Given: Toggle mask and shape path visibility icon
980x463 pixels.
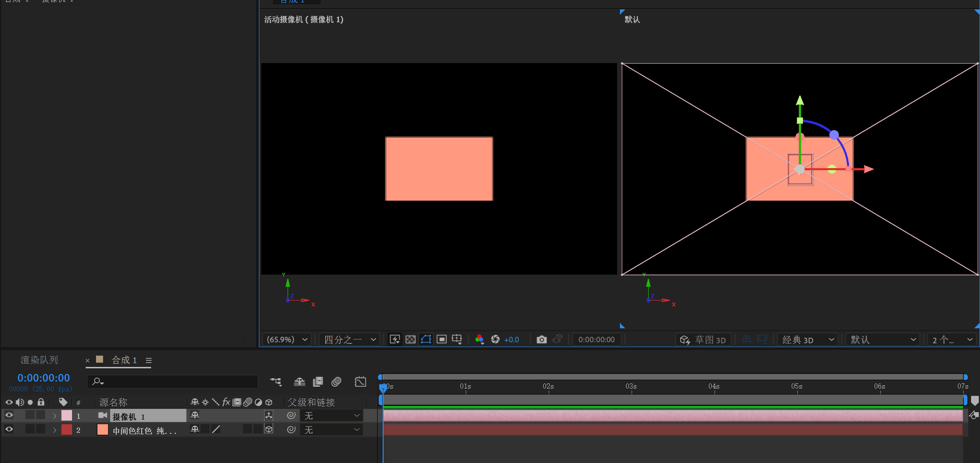Looking at the screenshot, I should [426, 339].
